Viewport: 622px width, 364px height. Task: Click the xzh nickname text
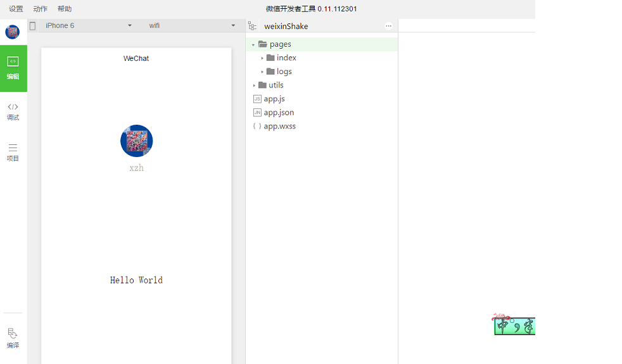136,168
